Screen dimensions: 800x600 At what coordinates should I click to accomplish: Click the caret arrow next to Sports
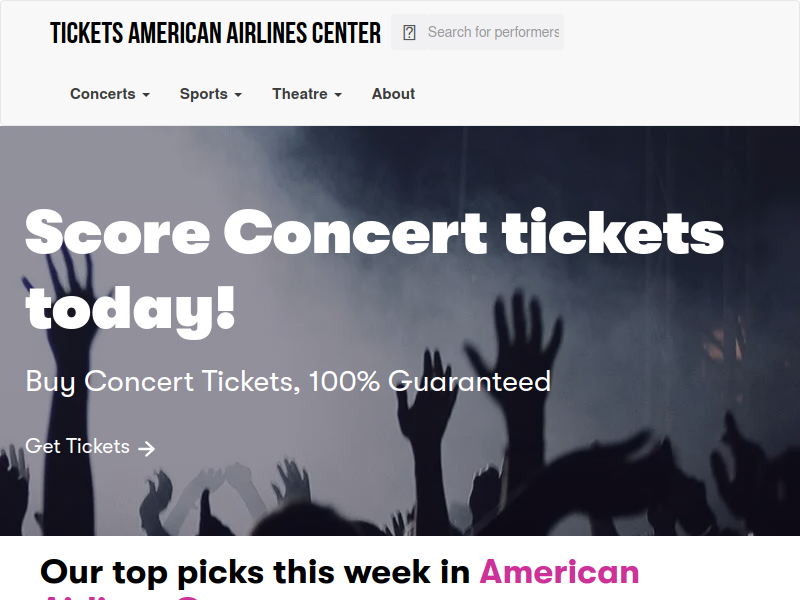tap(238, 95)
